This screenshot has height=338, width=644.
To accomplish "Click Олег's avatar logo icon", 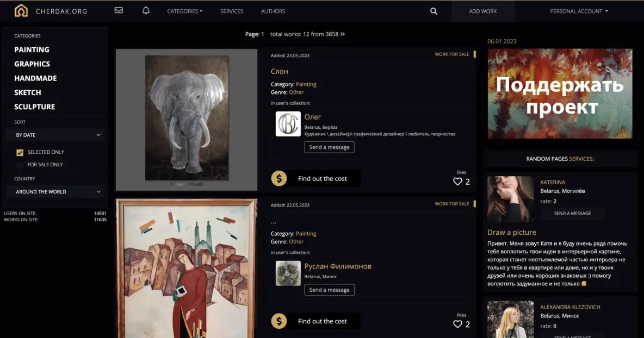I will [x=288, y=124].
